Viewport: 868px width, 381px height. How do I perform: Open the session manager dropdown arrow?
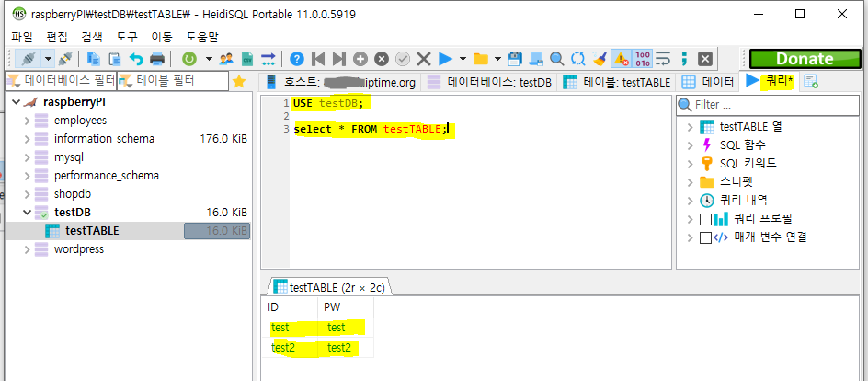coord(48,58)
